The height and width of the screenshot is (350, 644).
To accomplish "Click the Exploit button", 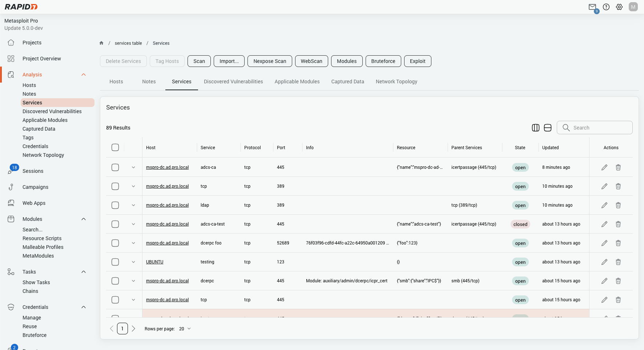I will [418, 61].
